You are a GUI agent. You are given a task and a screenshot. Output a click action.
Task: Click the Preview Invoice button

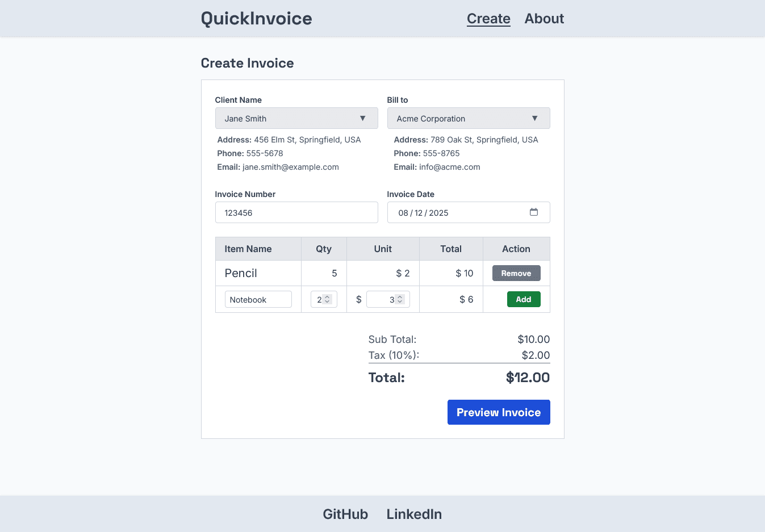(x=498, y=412)
